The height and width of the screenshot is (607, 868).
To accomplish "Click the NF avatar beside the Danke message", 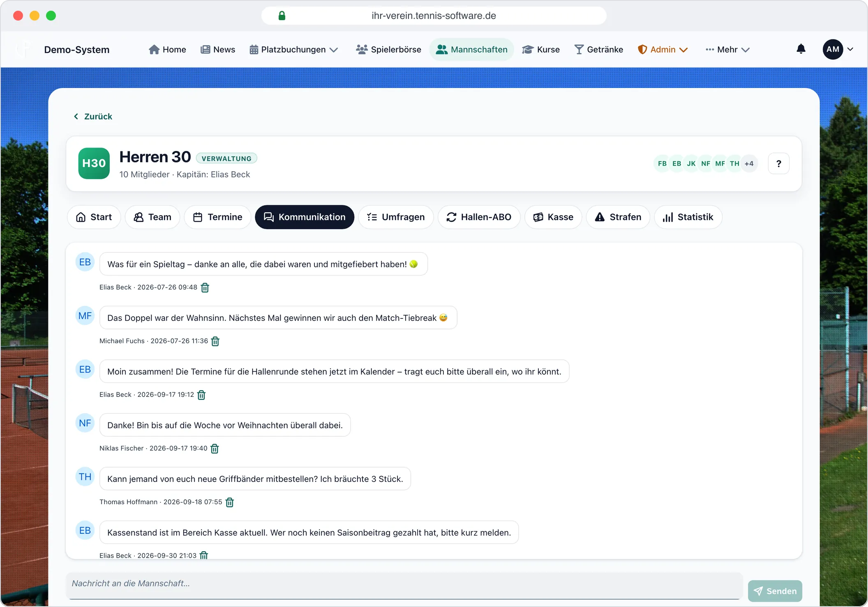I will tap(85, 423).
